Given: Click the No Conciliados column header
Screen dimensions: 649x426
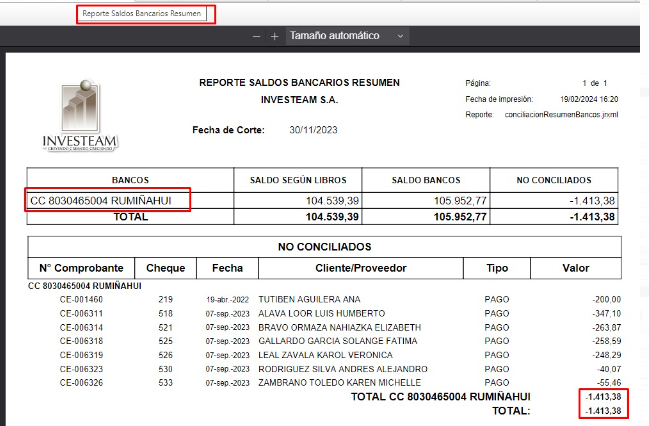Looking at the screenshot, I should tap(554, 180).
